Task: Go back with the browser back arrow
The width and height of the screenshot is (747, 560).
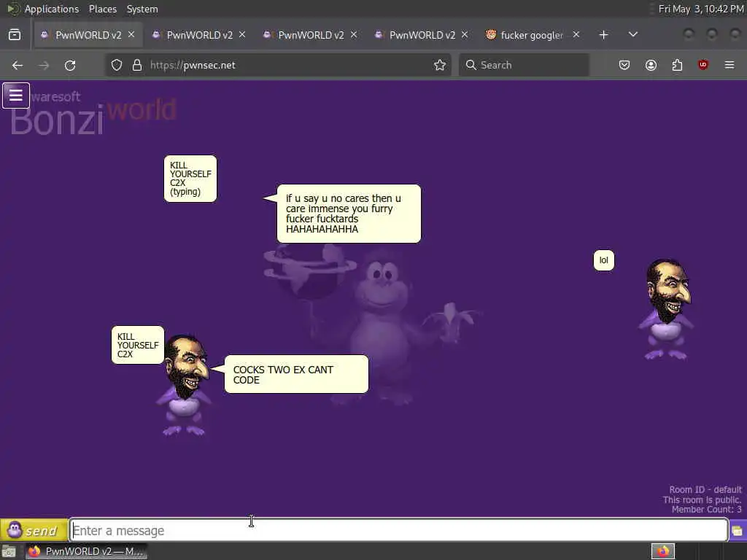Action: (18, 65)
